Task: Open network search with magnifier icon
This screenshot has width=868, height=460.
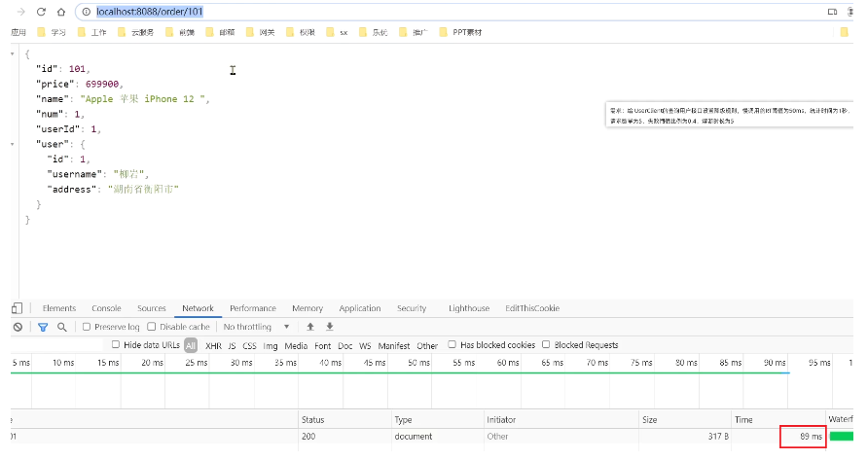Action: click(x=62, y=328)
